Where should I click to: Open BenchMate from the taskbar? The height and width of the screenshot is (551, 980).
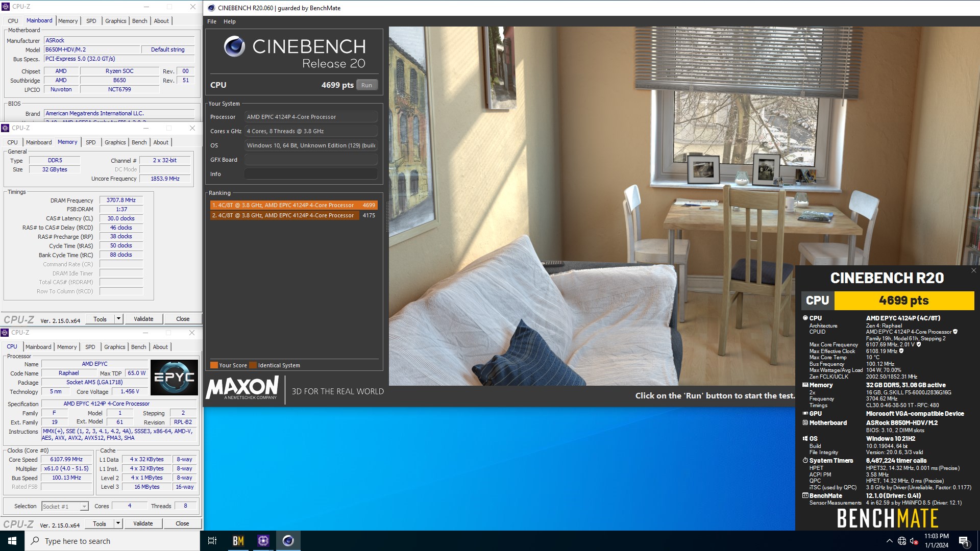(x=238, y=541)
